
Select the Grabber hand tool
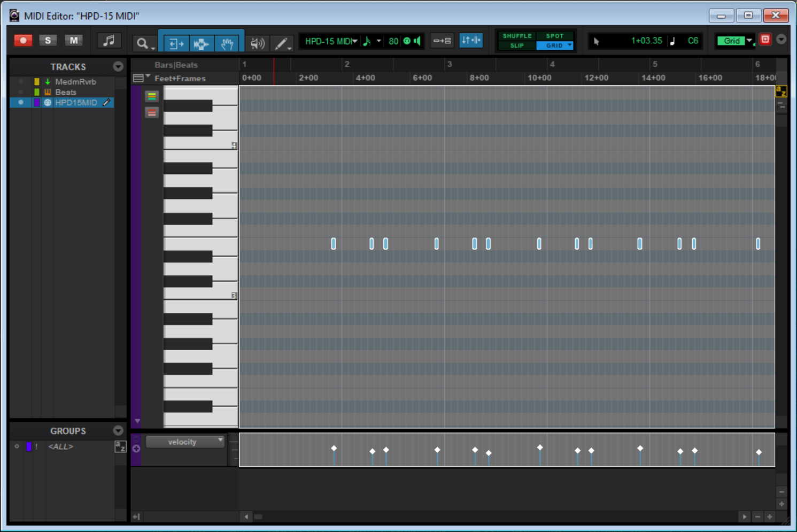227,43
